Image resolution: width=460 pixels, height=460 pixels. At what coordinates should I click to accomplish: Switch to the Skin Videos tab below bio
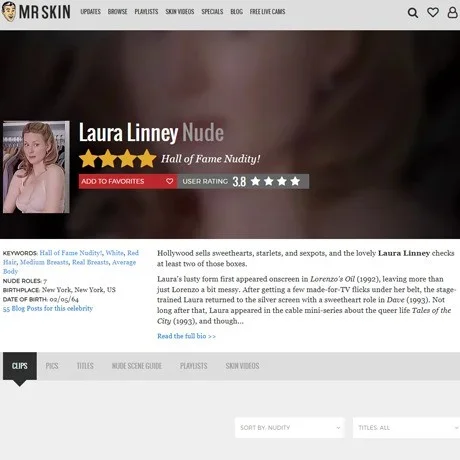pos(242,366)
